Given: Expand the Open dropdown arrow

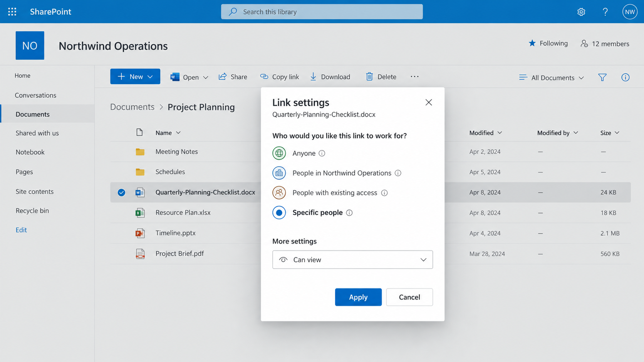Looking at the screenshot, I should tap(206, 77).
